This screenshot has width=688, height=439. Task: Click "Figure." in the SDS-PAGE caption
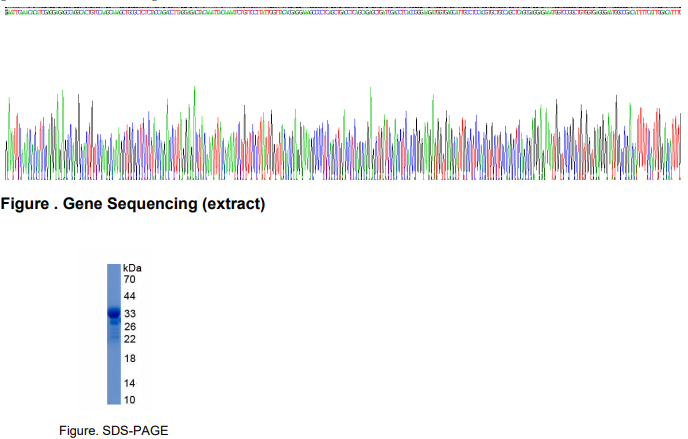(77, 430)
